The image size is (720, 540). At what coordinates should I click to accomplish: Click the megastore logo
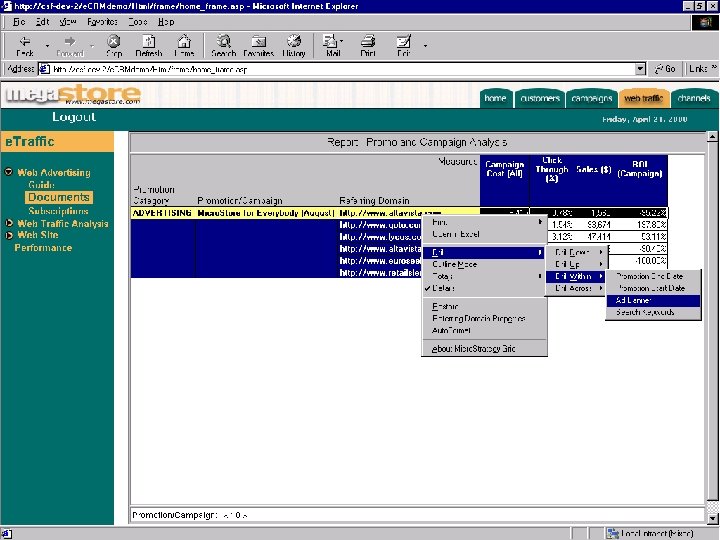[73, 95]
